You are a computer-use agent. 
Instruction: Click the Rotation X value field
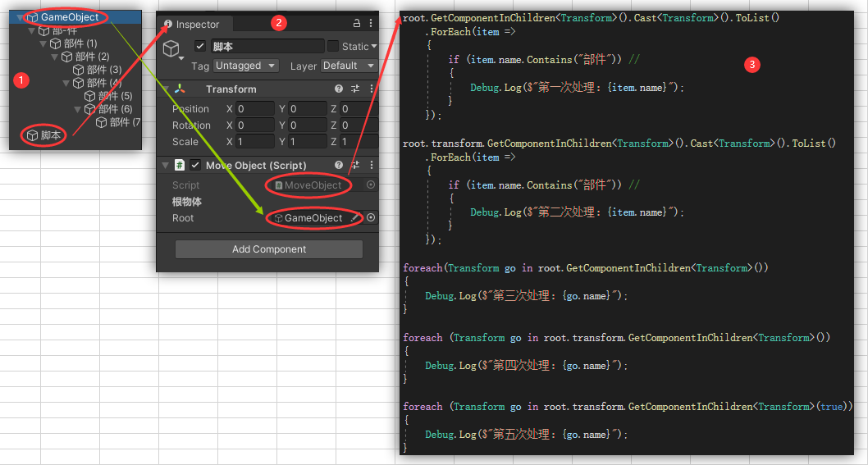tap(255, 125)
